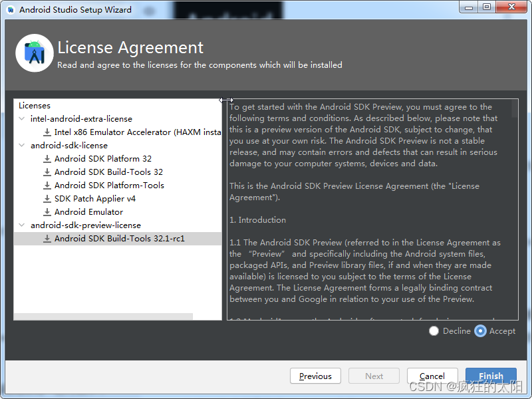Screen dimensions: 532x399
Task: Select the Accept radio button
Action: pos(480,331)
